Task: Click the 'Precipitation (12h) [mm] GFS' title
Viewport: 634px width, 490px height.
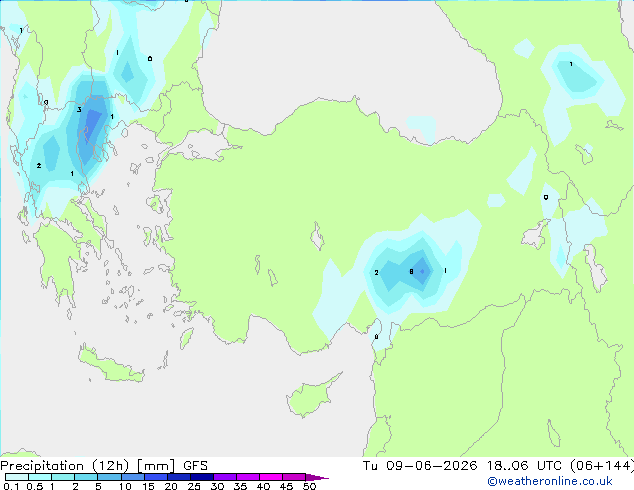Action: [104, 466]
